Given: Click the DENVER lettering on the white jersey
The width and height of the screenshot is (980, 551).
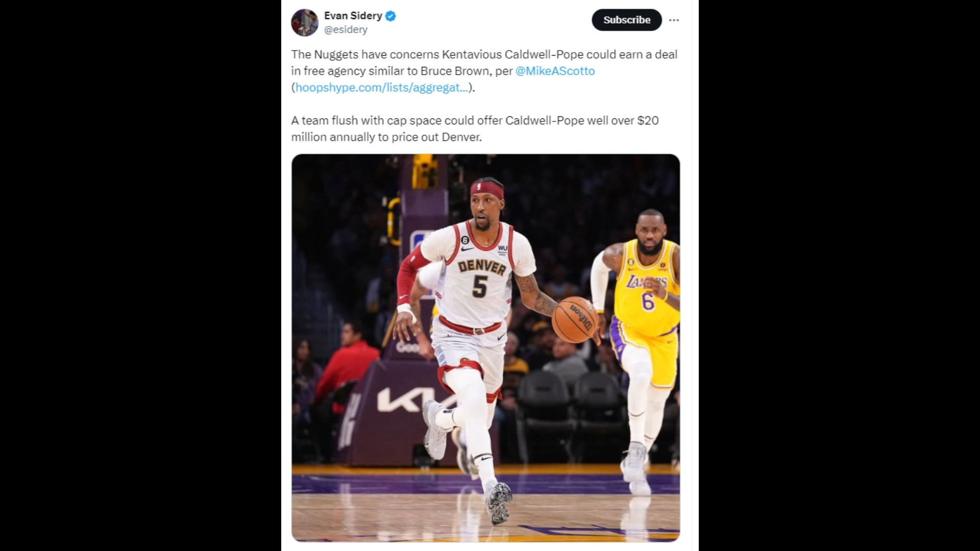Looking at the screenshot, I should pos(481,267).
